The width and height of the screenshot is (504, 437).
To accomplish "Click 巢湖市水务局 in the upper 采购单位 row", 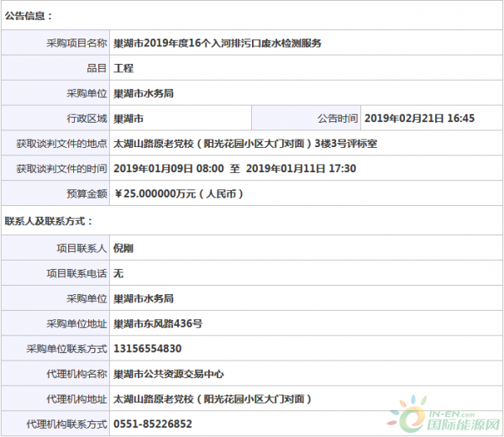I will pos(144,93).
